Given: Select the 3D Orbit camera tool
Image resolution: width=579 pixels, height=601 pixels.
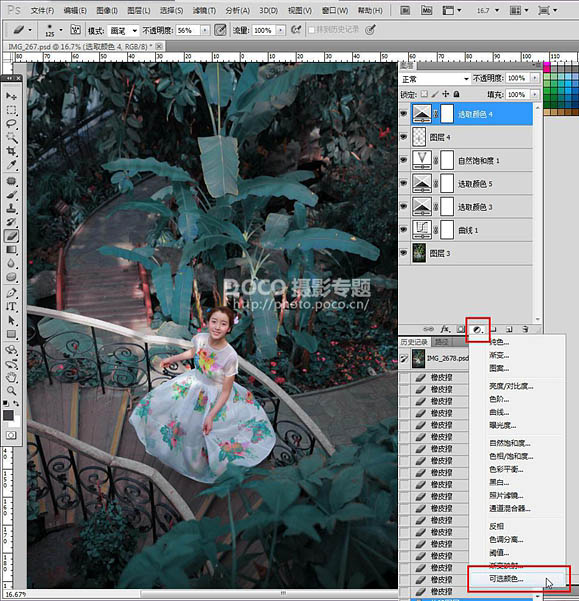Looking at the screenshot, I should (11, 364).
